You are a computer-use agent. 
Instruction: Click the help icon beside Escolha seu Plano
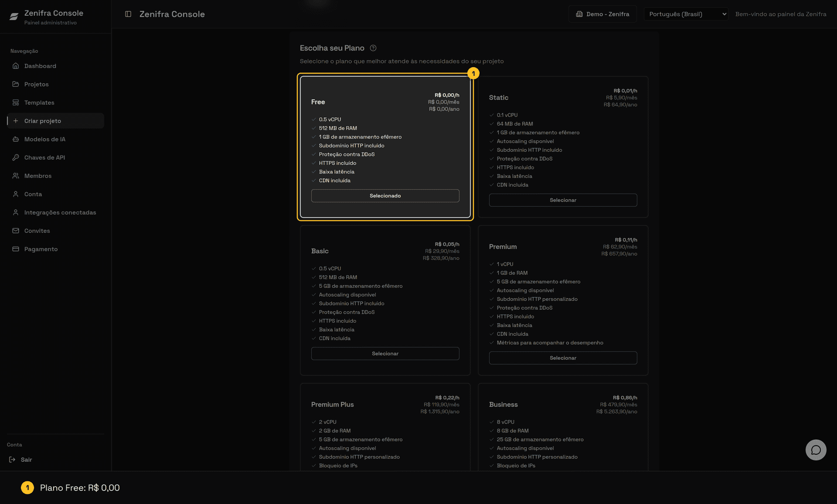[373, 48]
